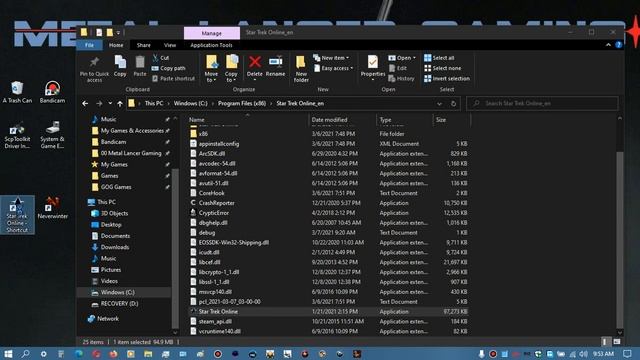
Task: Navigate to Windows (C:) breadcrumb
Action: point(191,104)
